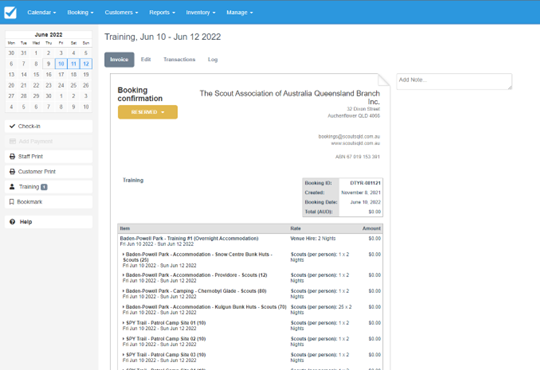The image size is (540, 370).
Task: Select June 10 on the mini calendar
Action: (61, 64)
